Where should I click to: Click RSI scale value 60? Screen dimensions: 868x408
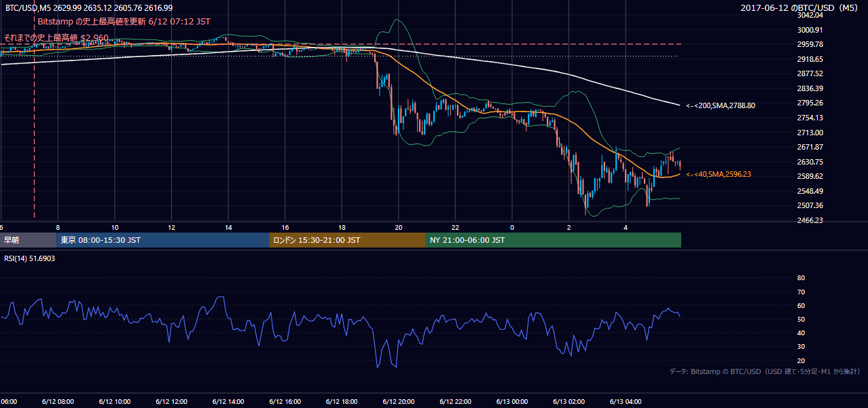pos(801,305)
